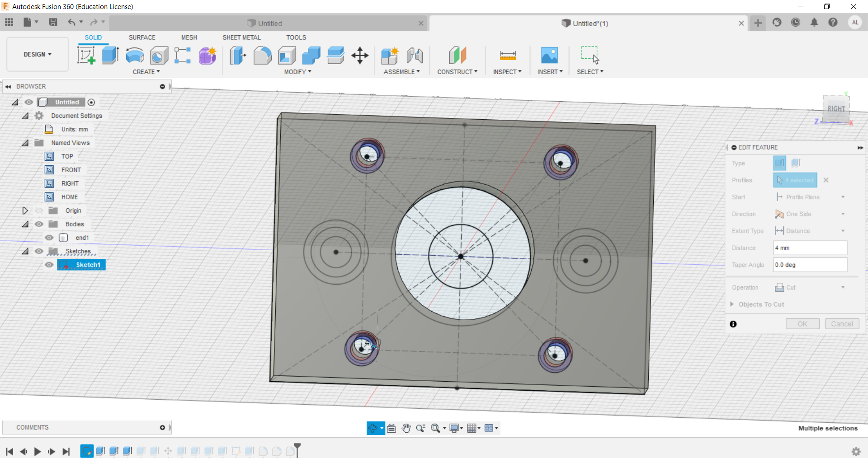868x458 pixels.
Task: Click the Fillet tool in Modify
Action: click(262, 56)
